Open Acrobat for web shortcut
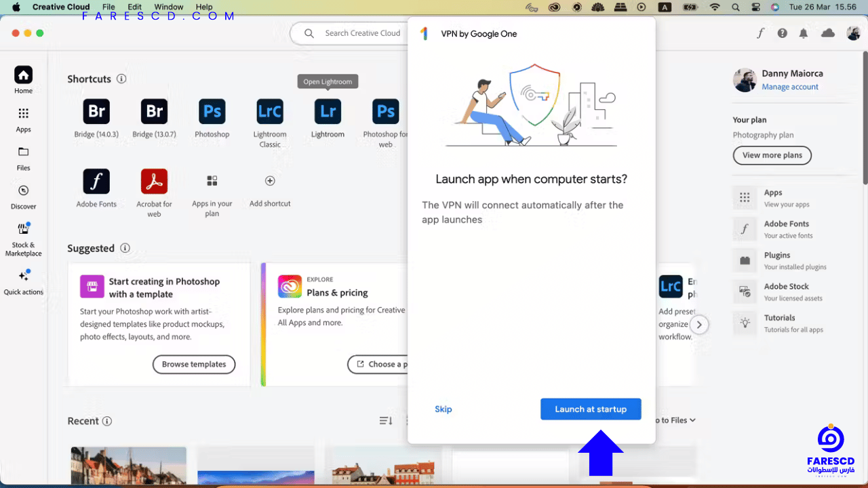 pyautogui.click(x=155, y=181)
